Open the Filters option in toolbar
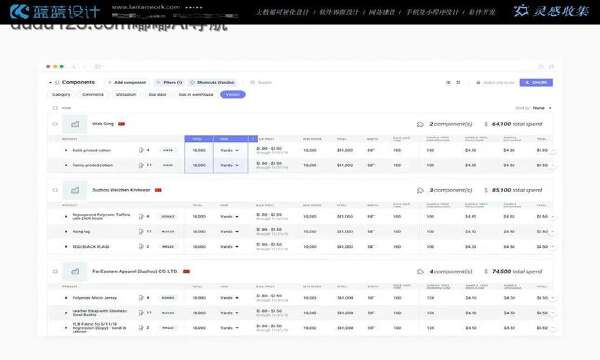This screenshot has width=600, height=360. (x=170, y=83)
